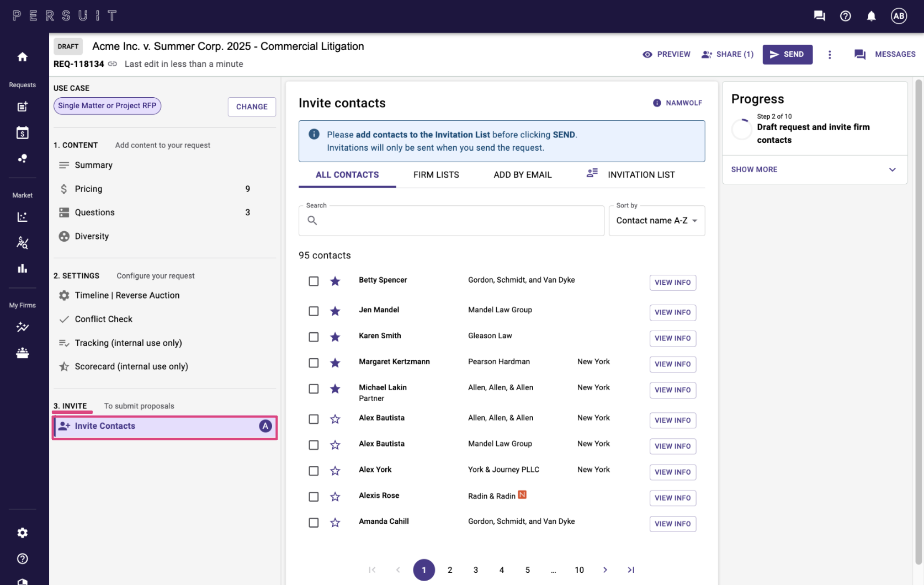Click CHANGE use case button
The height and width of the screenshot is (585, 924).
[252, 107]
